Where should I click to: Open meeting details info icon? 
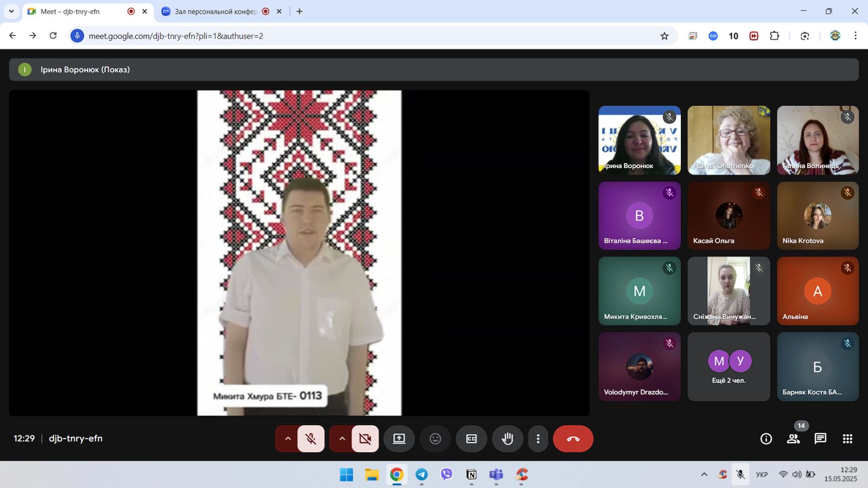tap(766, 439)
